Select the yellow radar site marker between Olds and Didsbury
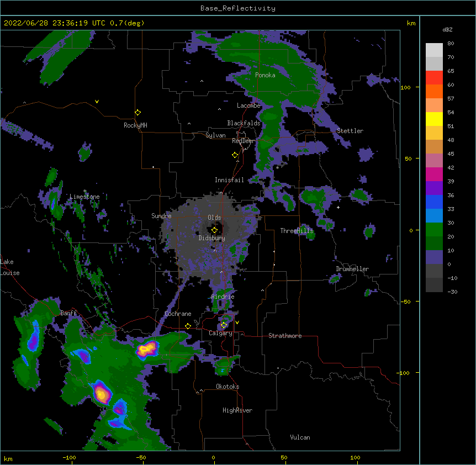Screen dimensions: 476x465 214,230
